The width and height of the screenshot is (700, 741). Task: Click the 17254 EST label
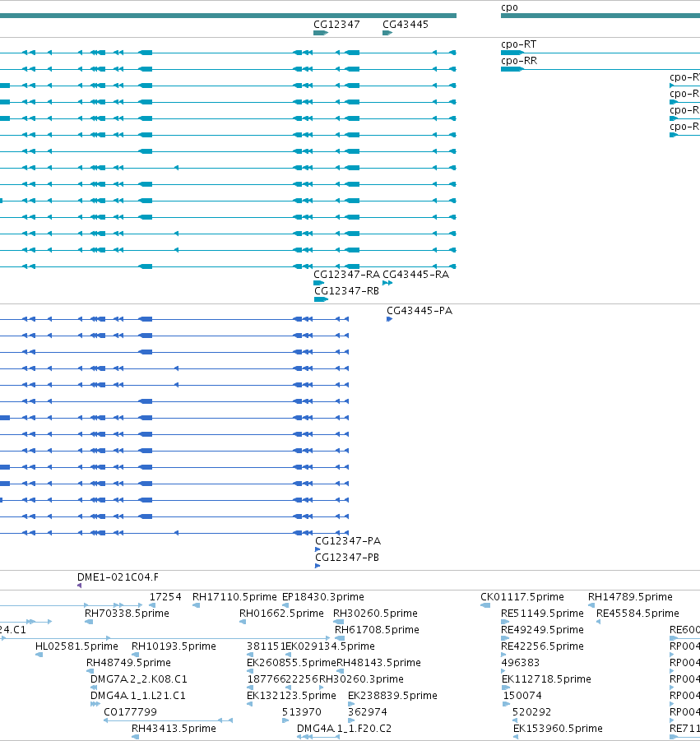165,597
